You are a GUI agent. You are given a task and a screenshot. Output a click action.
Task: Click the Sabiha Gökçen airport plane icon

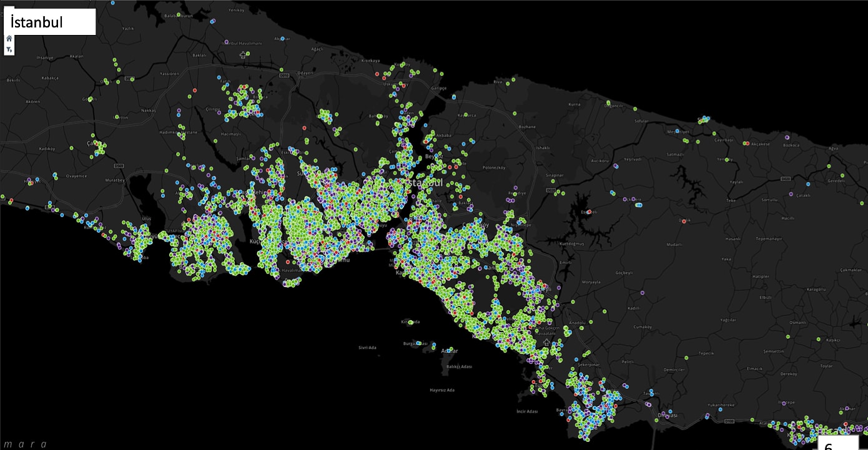click(547, 343)
